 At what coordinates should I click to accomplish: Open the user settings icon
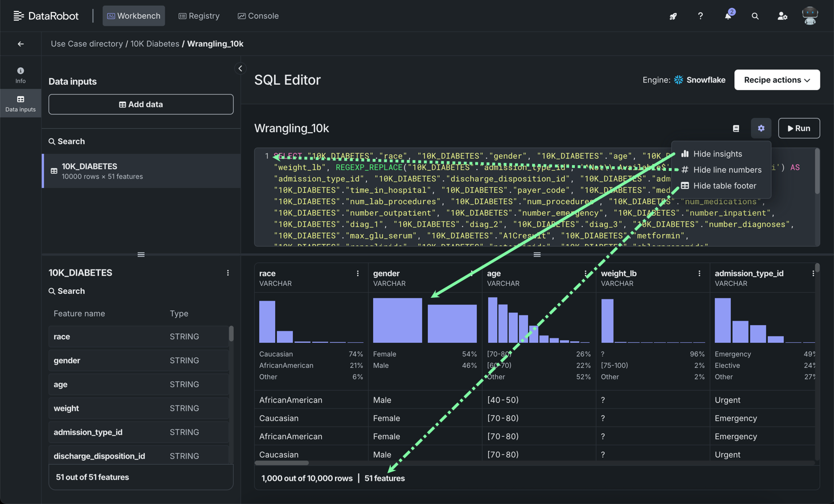click(782, 16)
